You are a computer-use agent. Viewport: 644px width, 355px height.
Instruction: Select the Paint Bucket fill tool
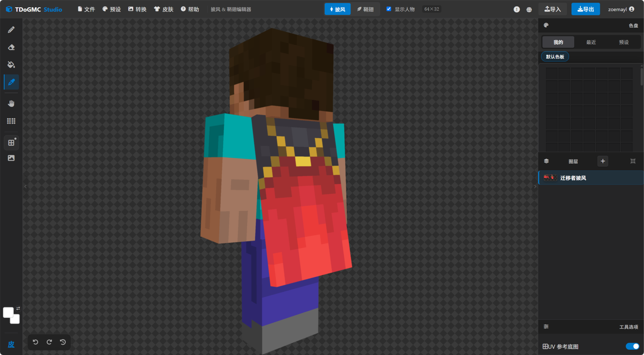click(x=11, y=64)
